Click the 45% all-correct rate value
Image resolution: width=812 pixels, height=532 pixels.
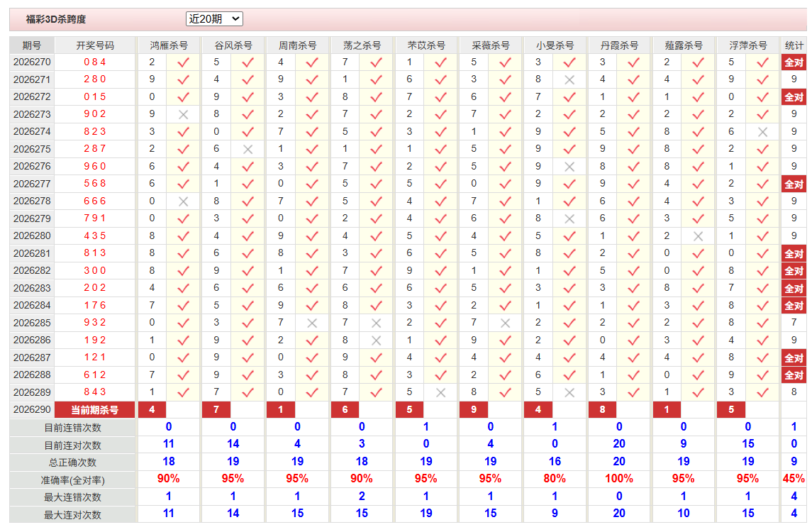tap(794, 479)
